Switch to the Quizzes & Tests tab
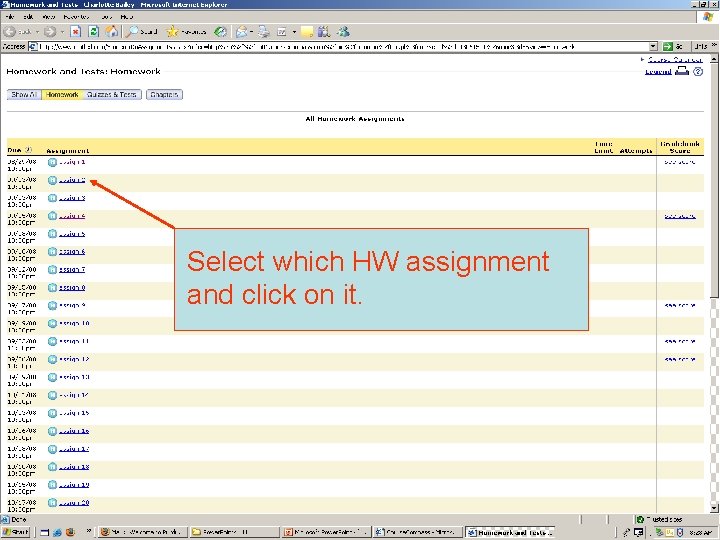This screenshot has height=540, width=720. coord(112,95)
